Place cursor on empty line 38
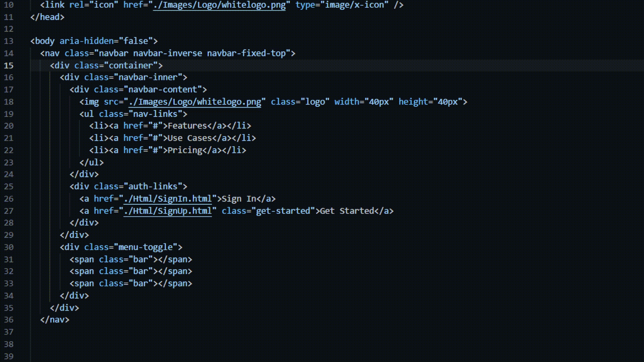This screenshot has height=362, width=644. pos(101,344)
